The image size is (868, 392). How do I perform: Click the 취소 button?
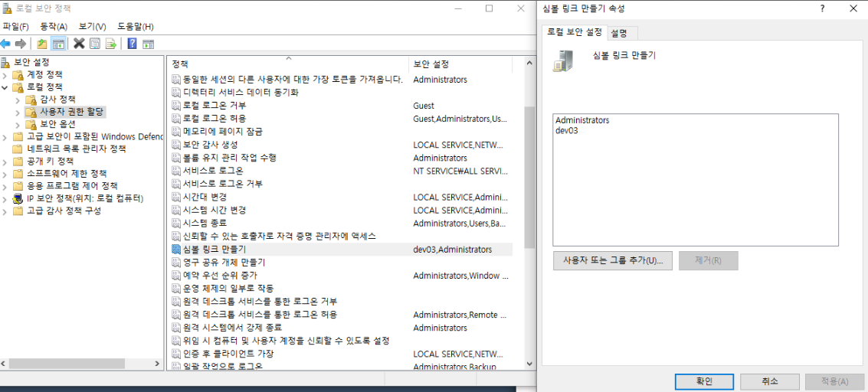769,381
